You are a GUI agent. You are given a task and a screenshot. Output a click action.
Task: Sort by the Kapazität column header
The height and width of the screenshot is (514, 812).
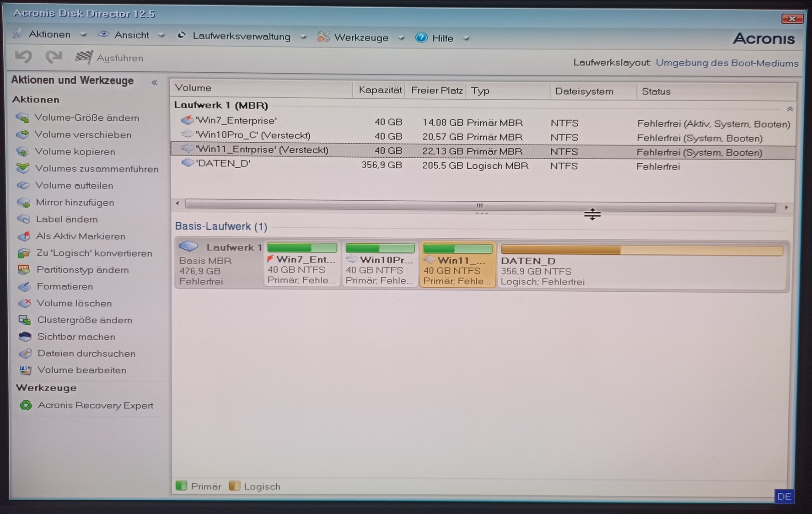coord(379,90)
